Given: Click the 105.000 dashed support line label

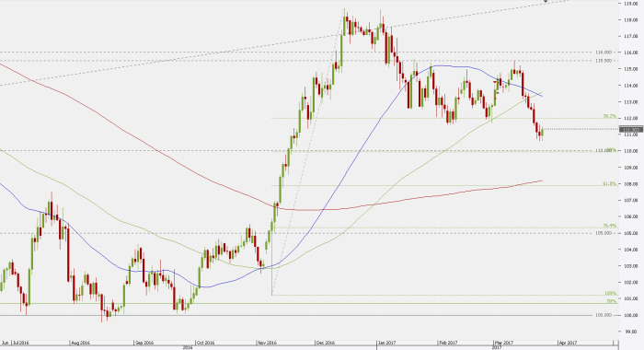Looking at the screenshot, I should pyautogui.click(x=604, y=233).
